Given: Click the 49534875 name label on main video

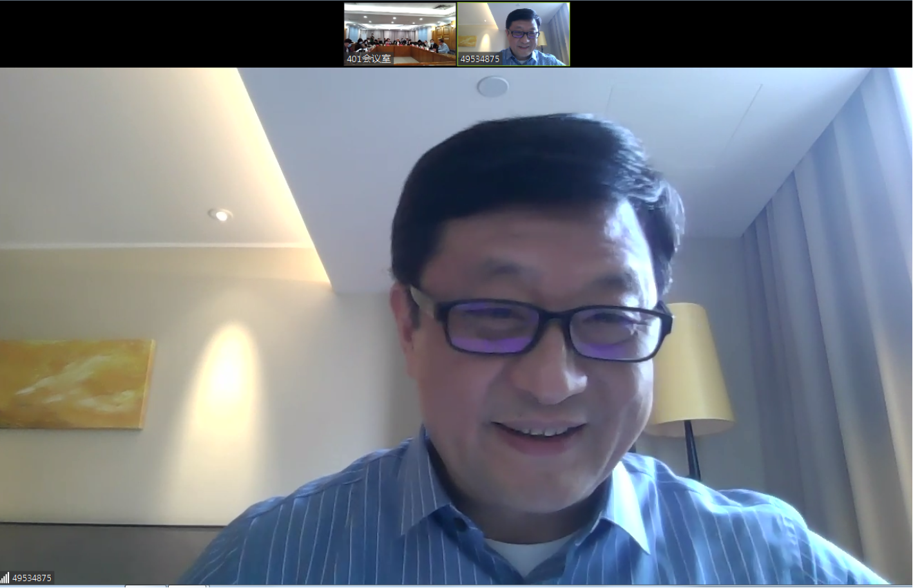Looking at the screenshot, I should tap(32, 578).
